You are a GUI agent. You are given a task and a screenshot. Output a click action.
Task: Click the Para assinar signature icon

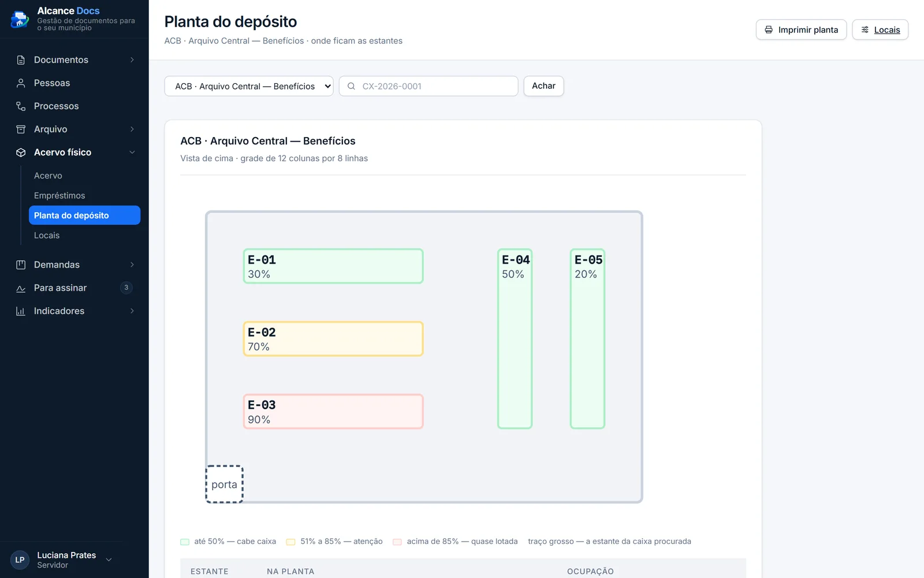(x=21, y=288)
